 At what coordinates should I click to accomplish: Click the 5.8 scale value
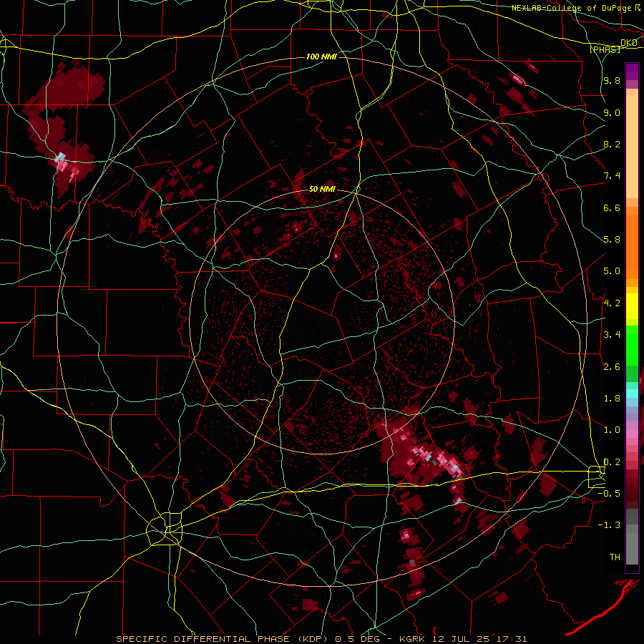coord(612,240)
